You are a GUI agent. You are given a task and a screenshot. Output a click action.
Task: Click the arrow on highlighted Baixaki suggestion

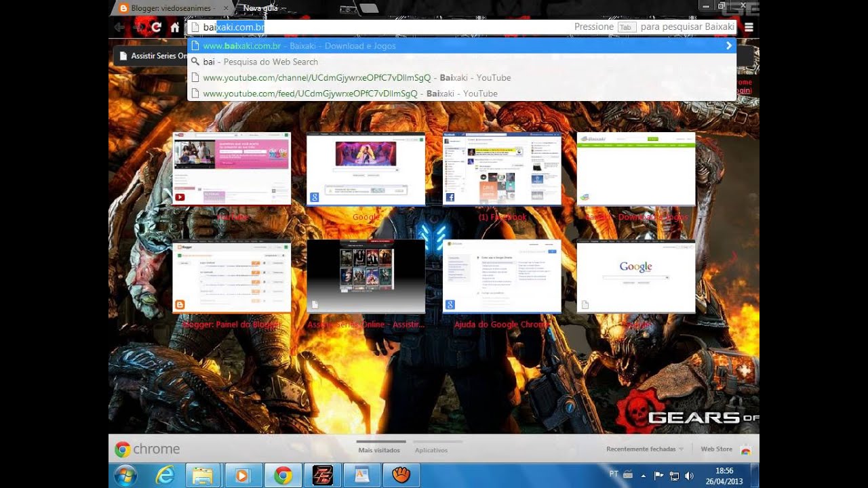729,46
